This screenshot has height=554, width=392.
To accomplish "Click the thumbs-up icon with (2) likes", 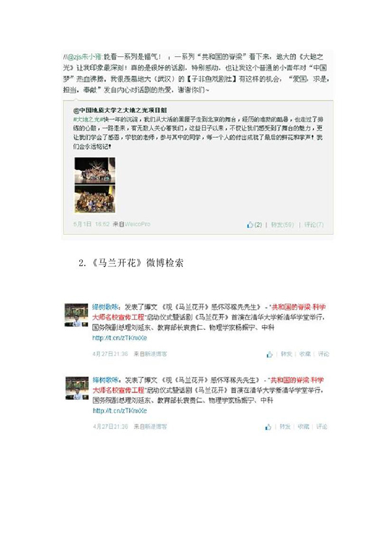I will [x=251, y=224].
